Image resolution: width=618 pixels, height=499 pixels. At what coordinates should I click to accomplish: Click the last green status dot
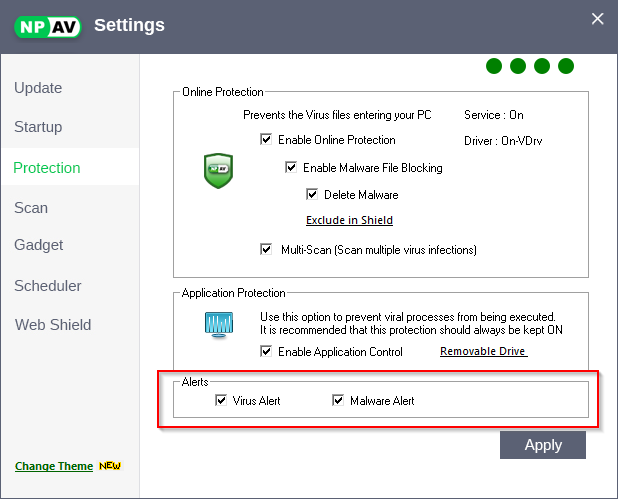566,67
